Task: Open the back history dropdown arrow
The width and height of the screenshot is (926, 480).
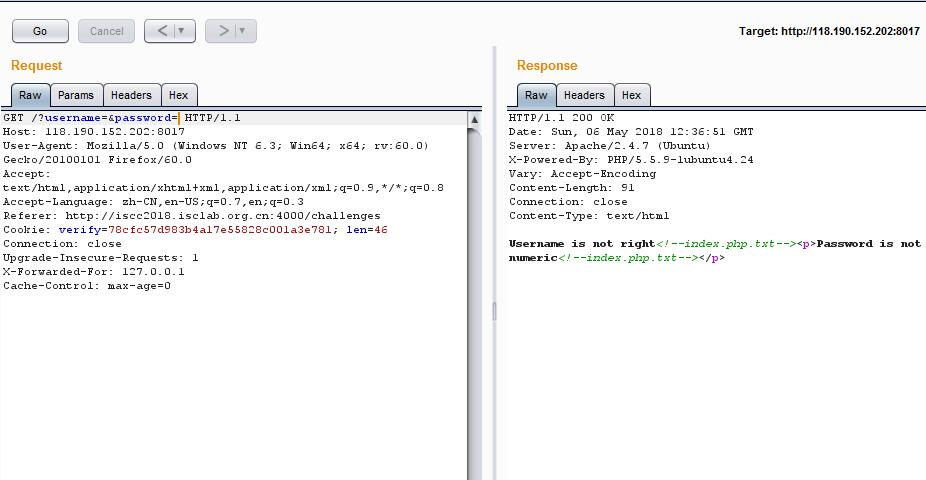Action: [x=182, y=31]
